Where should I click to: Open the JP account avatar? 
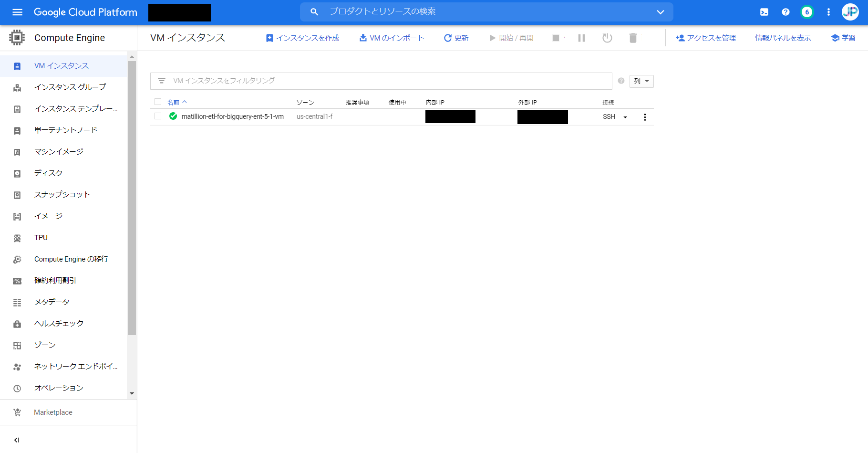point(850,12)
